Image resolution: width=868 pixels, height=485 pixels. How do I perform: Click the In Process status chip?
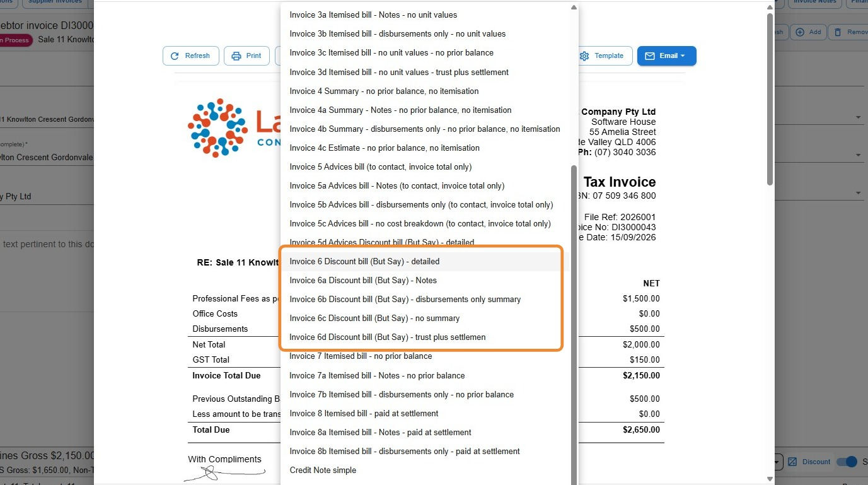click(15, 40)
